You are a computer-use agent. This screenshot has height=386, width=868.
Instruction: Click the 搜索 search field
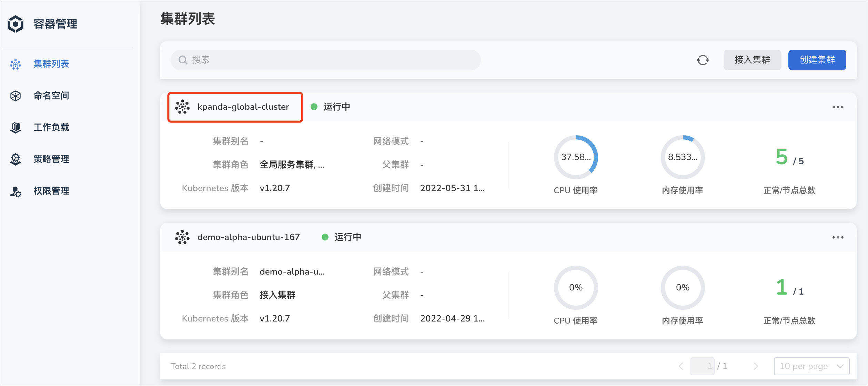(325, 60)
